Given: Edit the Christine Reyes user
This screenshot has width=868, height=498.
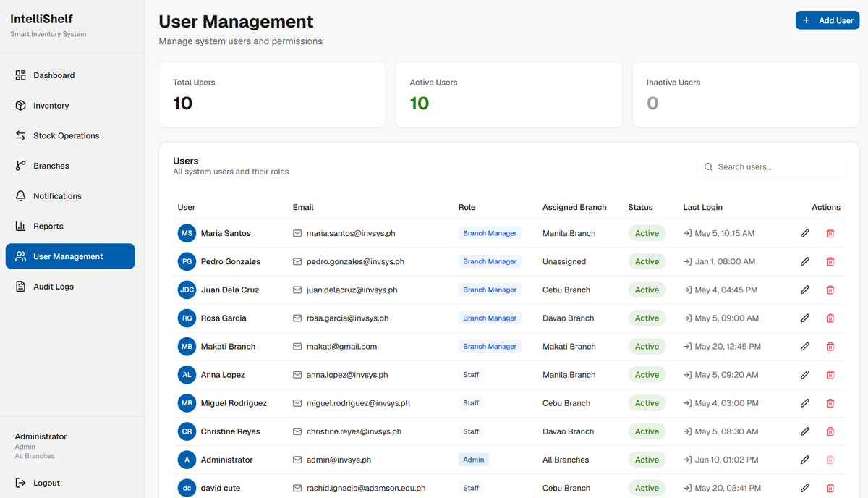Looking at the screenshot, I should 805,431.
